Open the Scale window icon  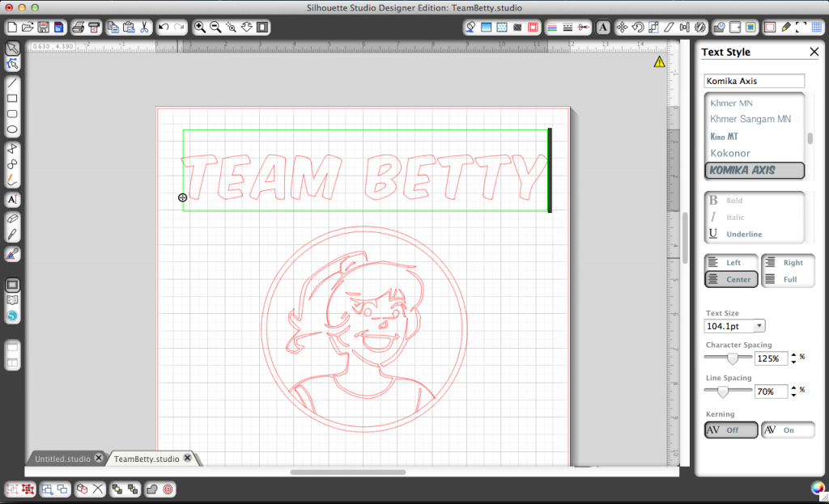[x=653, y=27]
